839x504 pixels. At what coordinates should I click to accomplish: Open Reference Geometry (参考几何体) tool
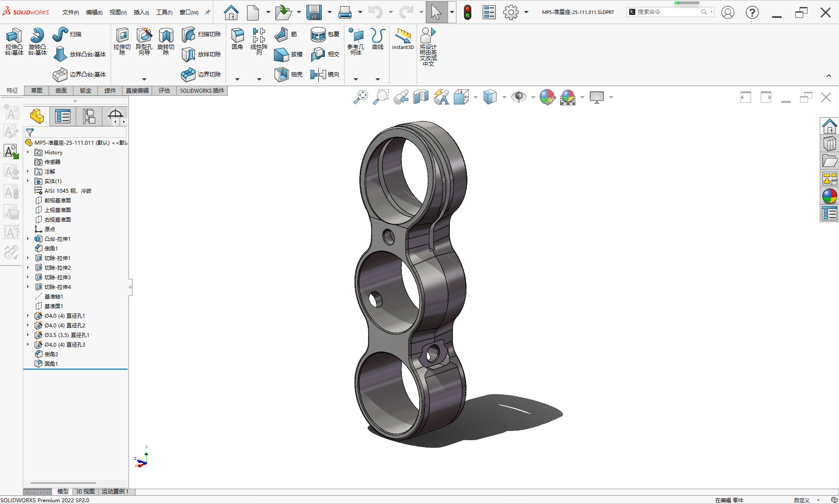355,42
